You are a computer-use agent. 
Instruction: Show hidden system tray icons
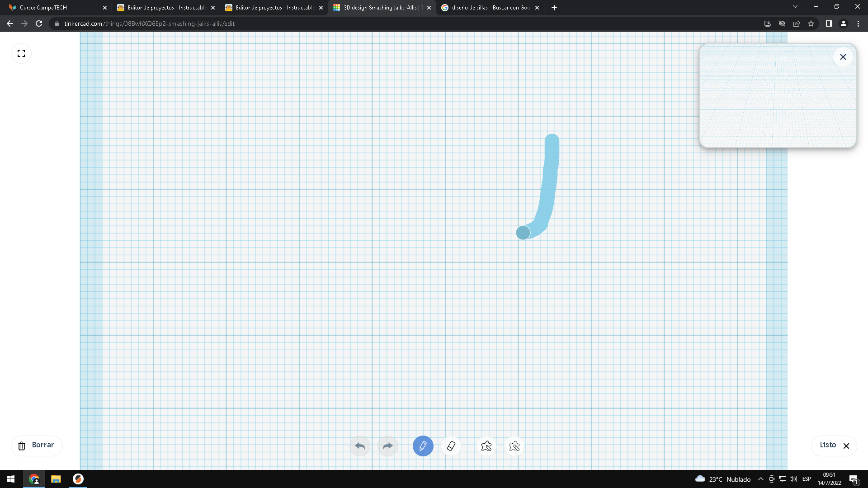pos(761,479)
